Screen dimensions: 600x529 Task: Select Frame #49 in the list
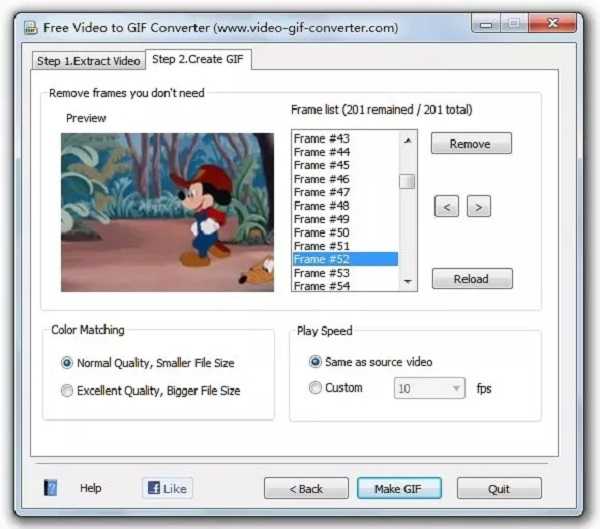pyautogui.click(x=346, y=219)
